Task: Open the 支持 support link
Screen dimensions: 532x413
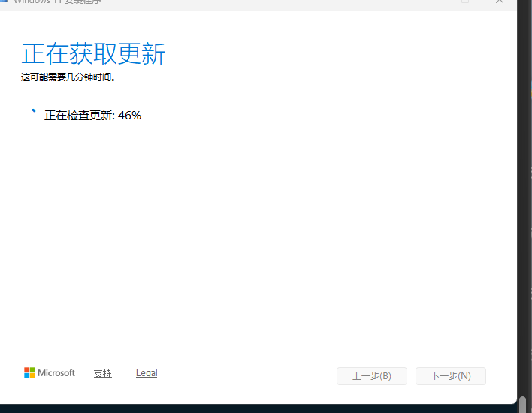Action: 103,373
